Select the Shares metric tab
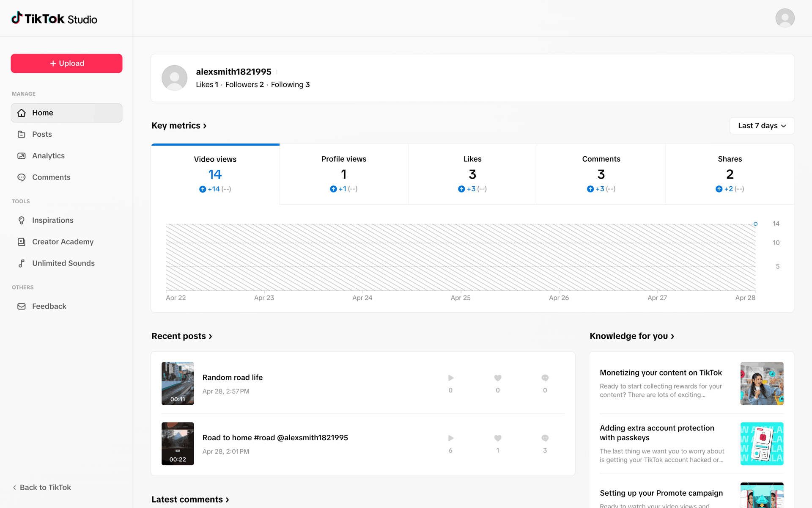Image resolution: width=812 pixels, height=508 pixels. click(730, 174)
